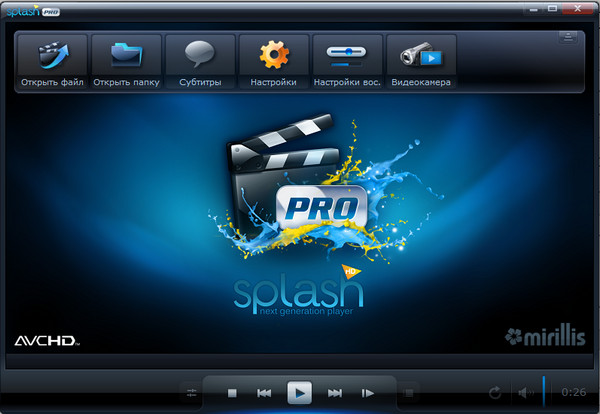Click the 0:26 time display
This screenshot has height=414, width=600.
click(x=574, y=392)
